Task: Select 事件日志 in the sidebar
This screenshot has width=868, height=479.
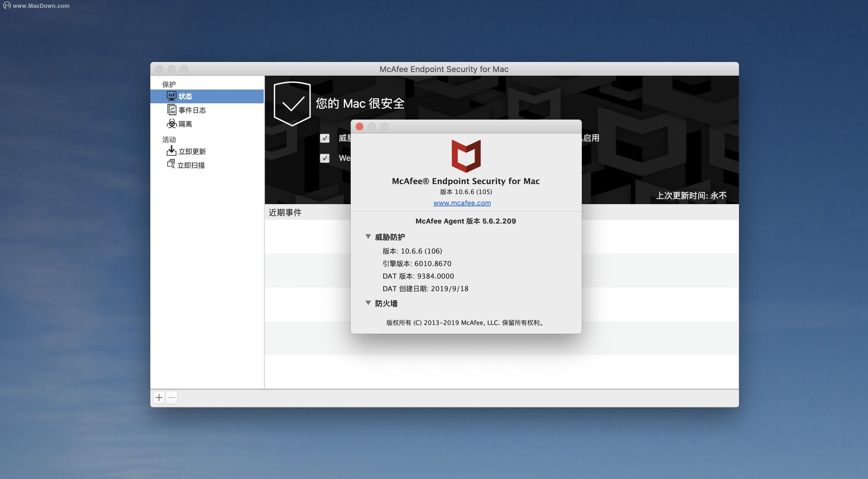Action: [x=192, y=110]
